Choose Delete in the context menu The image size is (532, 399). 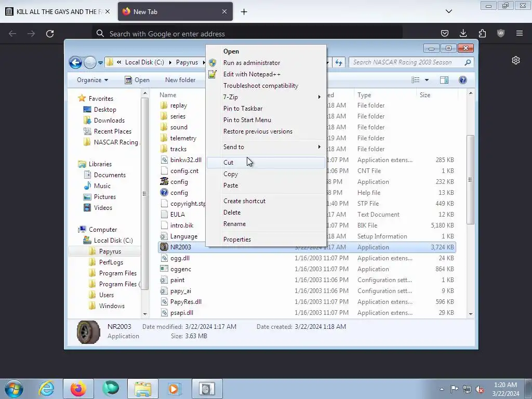[x=232, y=212]
